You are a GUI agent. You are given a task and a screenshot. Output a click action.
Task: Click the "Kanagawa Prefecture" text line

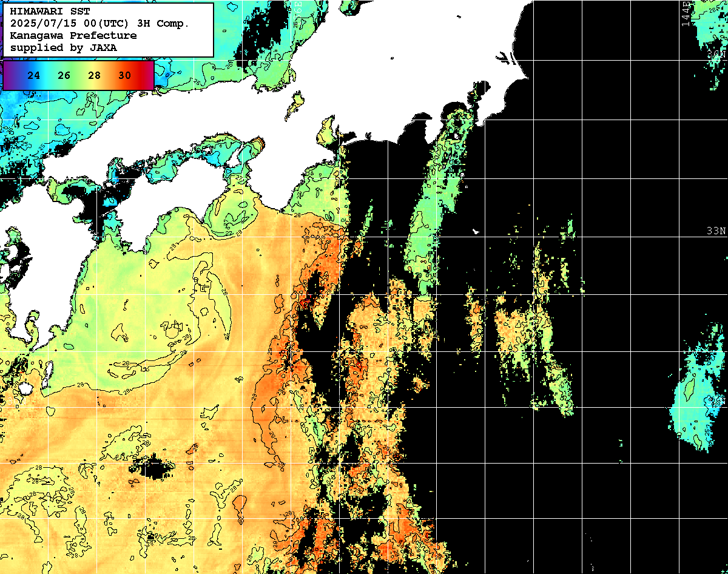coord(73,35)
